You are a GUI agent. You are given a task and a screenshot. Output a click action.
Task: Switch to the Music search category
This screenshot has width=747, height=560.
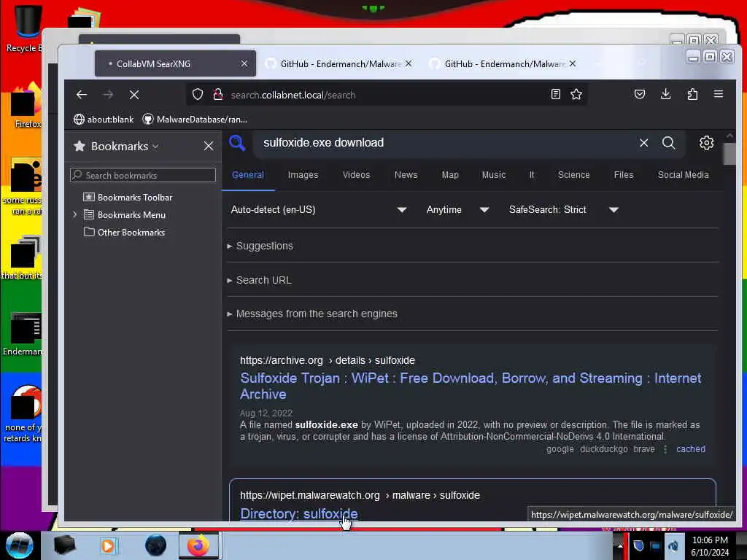[494, 175]
